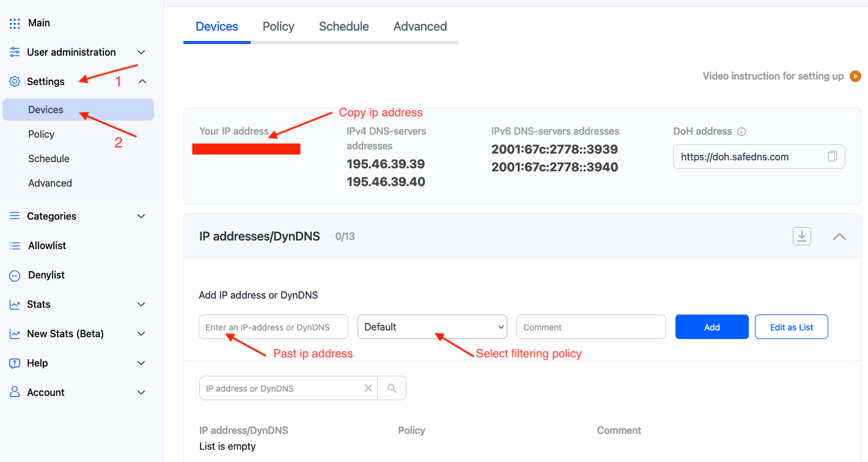Select the DNS address 195.46.39.40
The width and height of the screenshot is (868, 462).
tap(386, 182)
